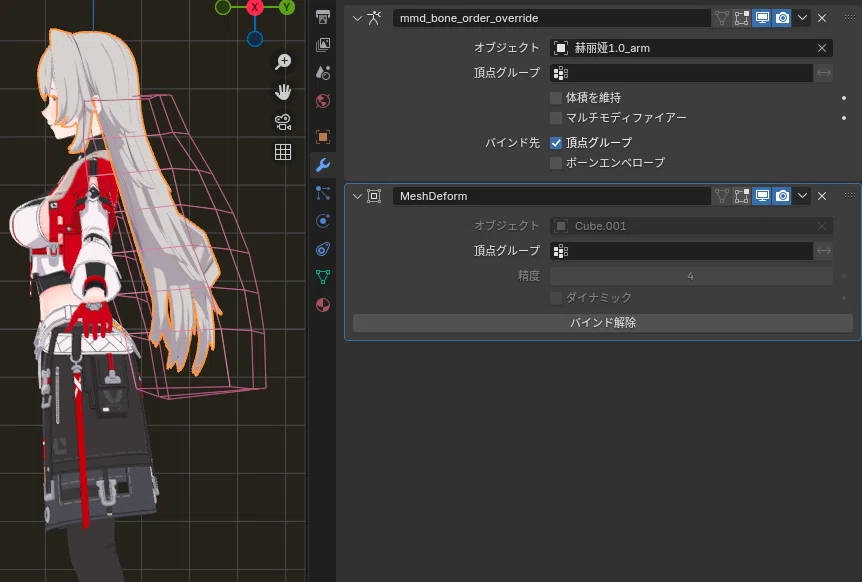Open mmd_bone_order_override modifier options dropdown
The width and height of the screenshot is (862, 582).
(803, 18)
